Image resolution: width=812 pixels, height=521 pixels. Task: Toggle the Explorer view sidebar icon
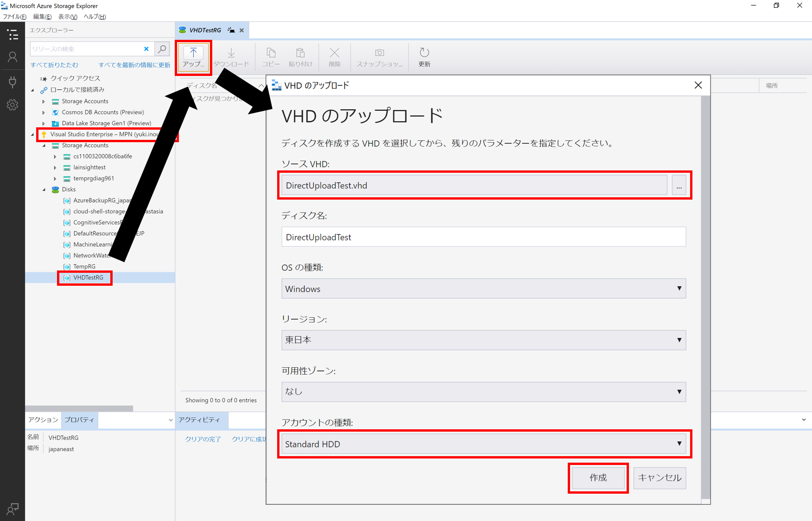tap(13, 35)
